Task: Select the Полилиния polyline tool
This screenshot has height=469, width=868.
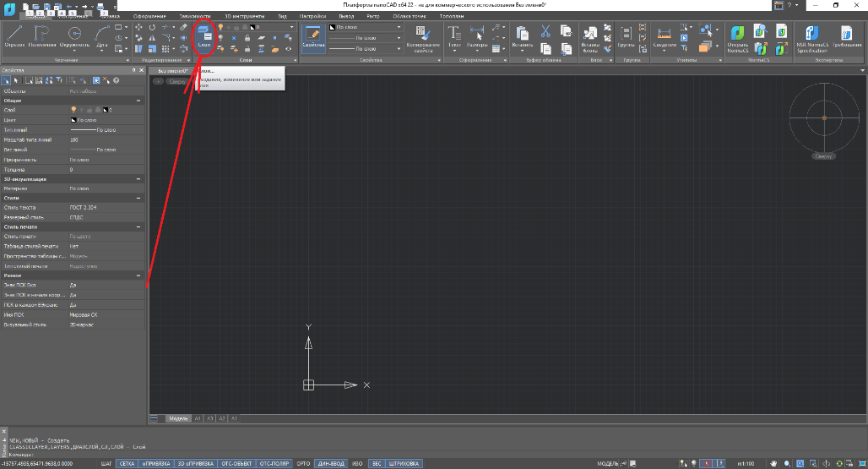Action: click(42, 36)
